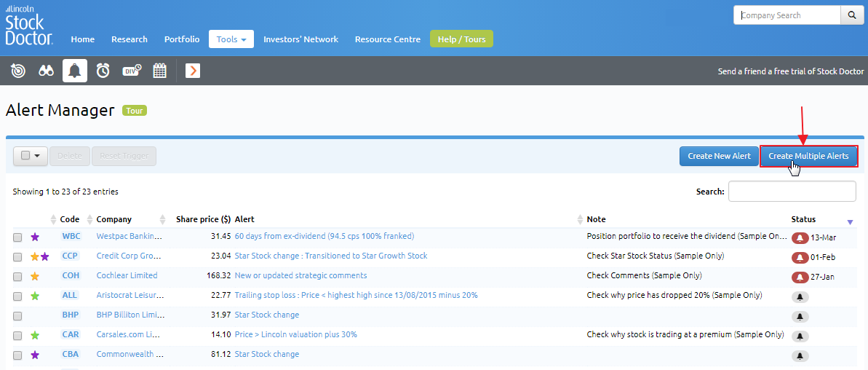The height and width of the screenshot is (370, 868).
Task: Click the green star beside ALL
Action: pos(35,296)
